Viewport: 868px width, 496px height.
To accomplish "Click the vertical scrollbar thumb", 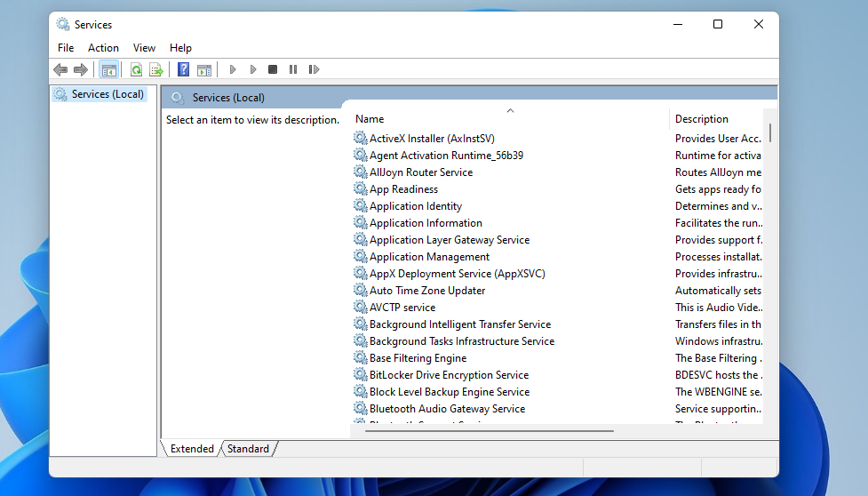I will point(770,132).
